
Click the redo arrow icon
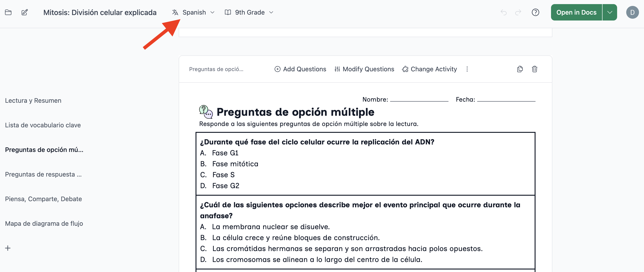coord(518,12)
